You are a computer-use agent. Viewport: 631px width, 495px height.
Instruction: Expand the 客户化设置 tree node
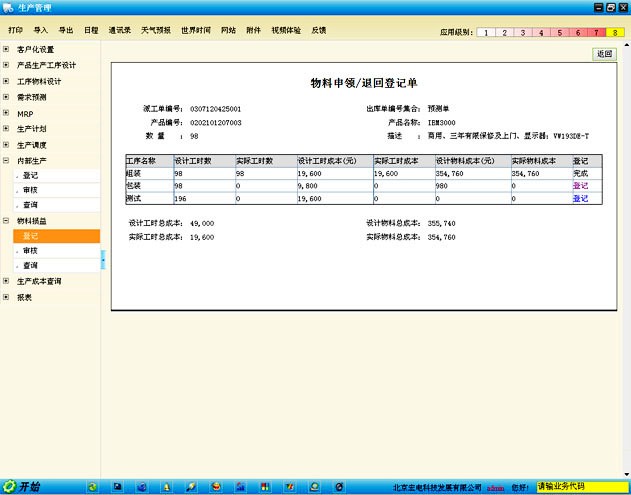coord(6,49)
